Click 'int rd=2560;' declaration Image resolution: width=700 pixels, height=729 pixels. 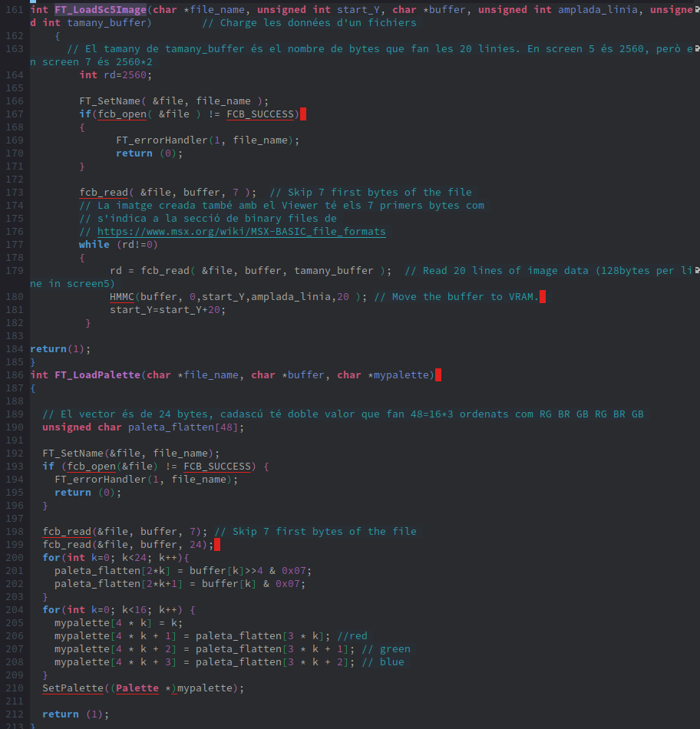pyautogui.click(x=115, y=75)
